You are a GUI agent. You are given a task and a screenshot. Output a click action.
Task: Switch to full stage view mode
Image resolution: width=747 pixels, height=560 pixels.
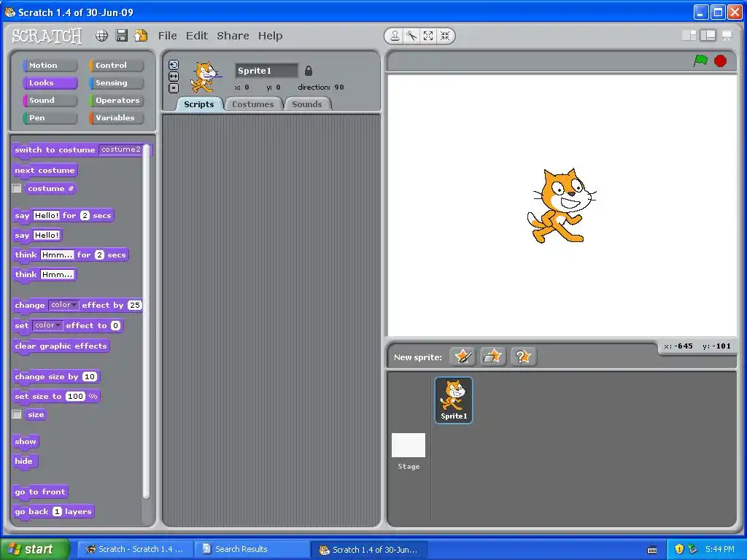click(708, 35)
